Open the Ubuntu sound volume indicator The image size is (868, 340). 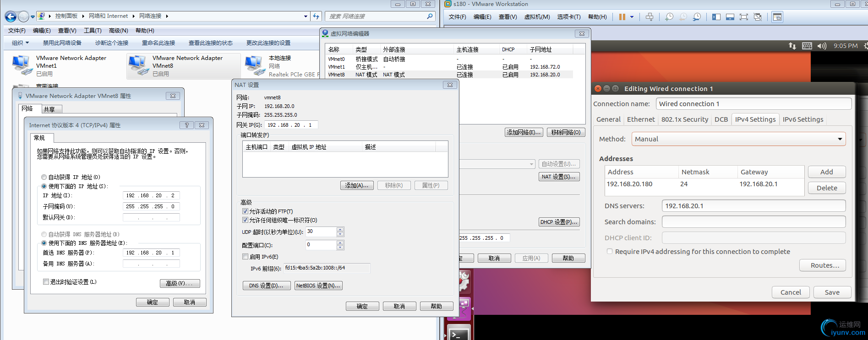point(822,46)
